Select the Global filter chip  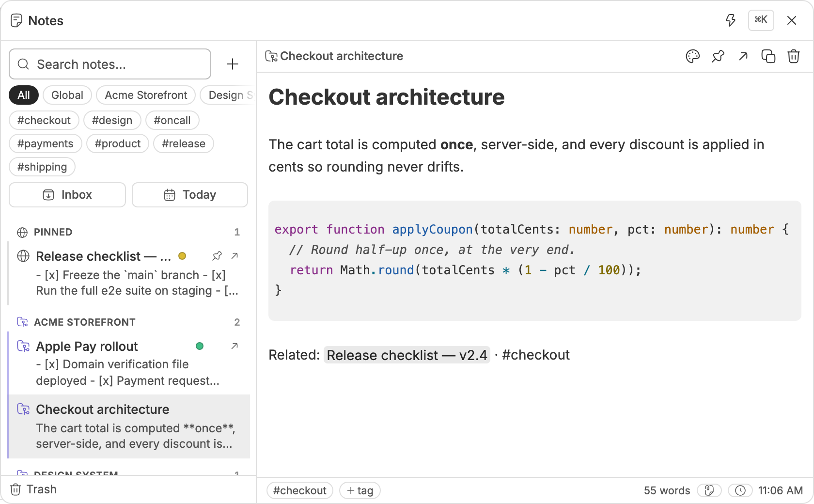(x=67, y=95)
